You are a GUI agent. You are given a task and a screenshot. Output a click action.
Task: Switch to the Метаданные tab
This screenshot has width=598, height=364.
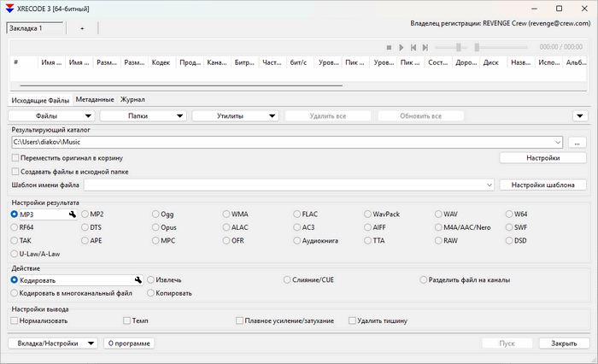(94, 100)
